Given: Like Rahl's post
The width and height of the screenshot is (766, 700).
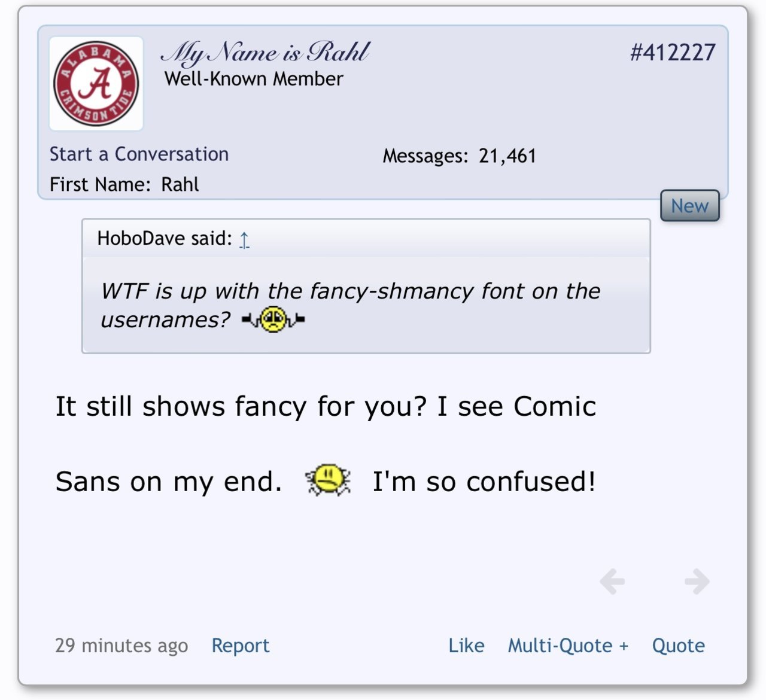Looking at the screenshot, I should coord(466,646).
